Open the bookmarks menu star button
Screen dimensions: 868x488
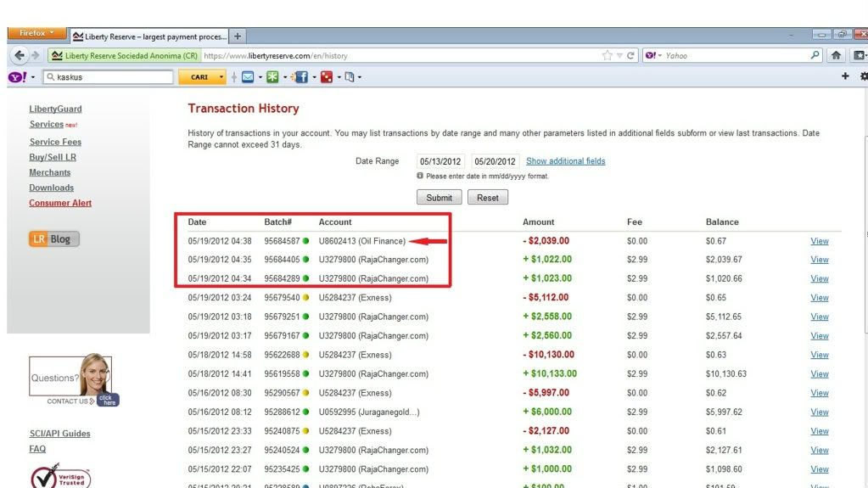pos(859,55)
